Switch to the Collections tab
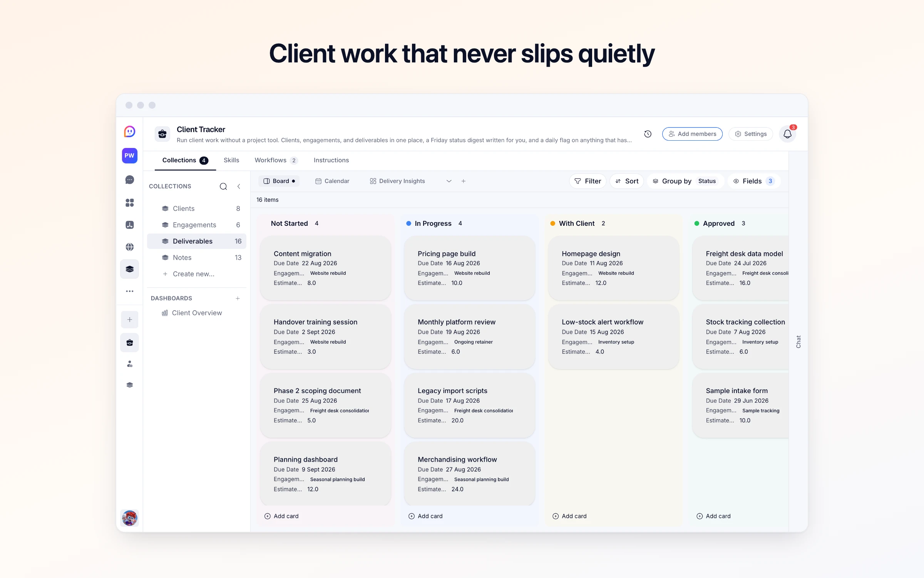This screenshot has height=578, width=924. pyautogui.click(x=185, y=160)
